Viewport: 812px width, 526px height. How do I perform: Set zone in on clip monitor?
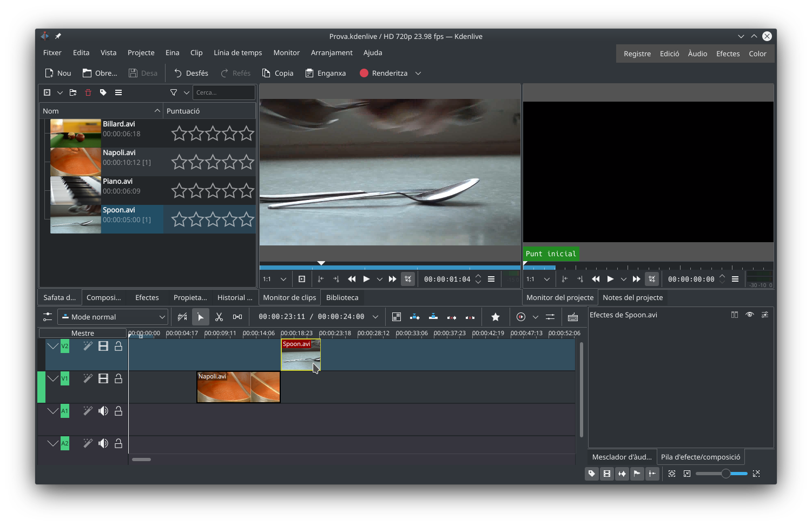pos(321,279)
